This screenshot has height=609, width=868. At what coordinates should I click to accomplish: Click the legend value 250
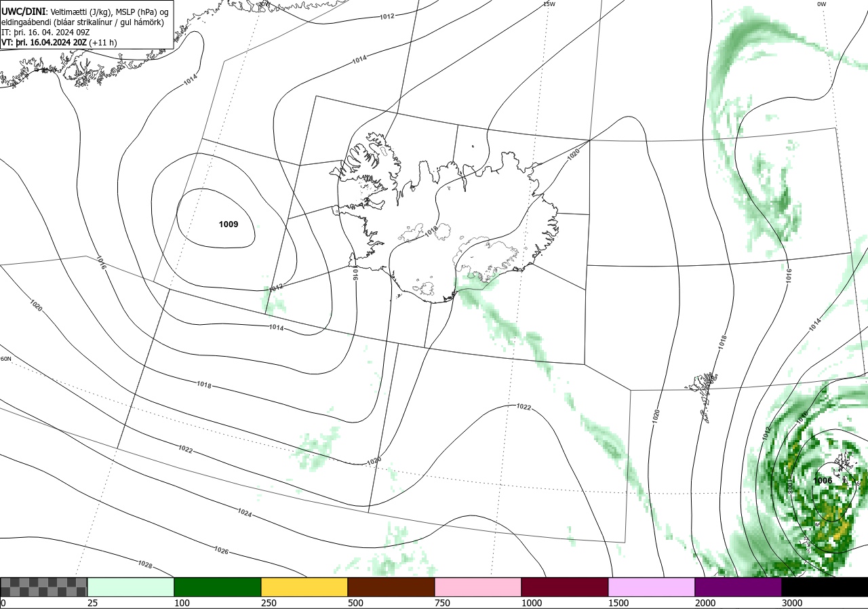[x=268, y=603]
